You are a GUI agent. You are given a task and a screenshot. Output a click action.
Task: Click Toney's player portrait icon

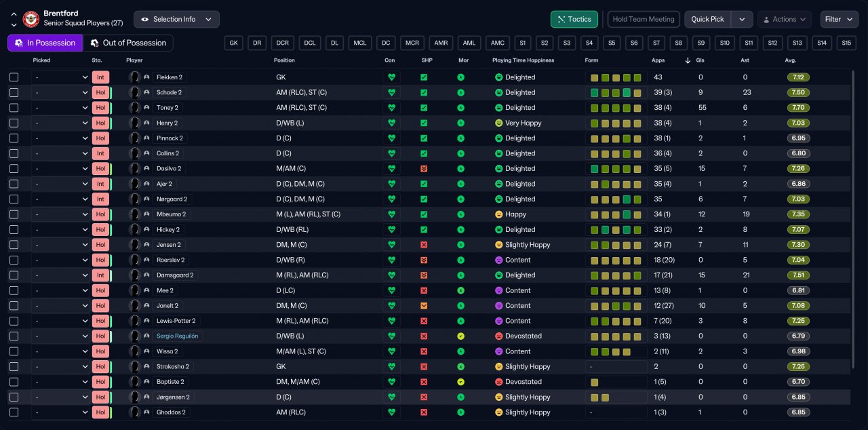click(x=134, y=108)
